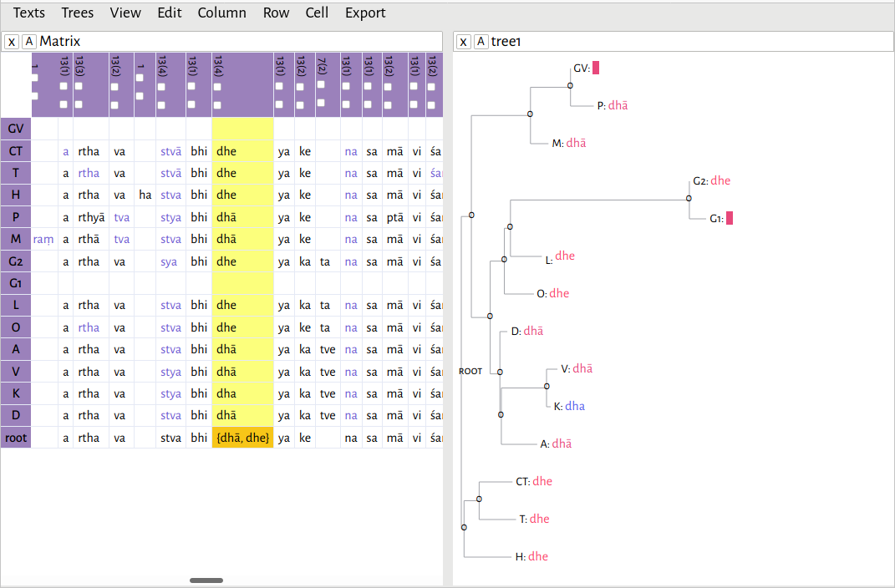Click the X button on the tree1 panel

(x=463, y=41)
